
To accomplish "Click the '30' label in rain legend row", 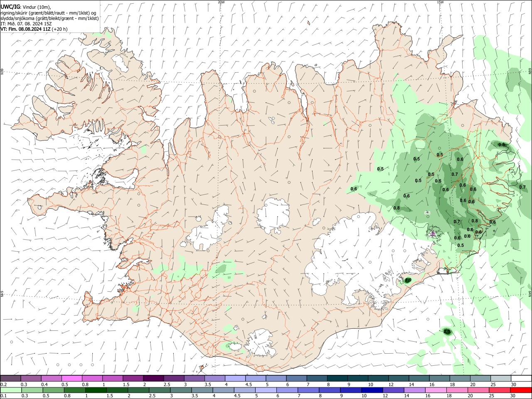I will coord(513,396).
